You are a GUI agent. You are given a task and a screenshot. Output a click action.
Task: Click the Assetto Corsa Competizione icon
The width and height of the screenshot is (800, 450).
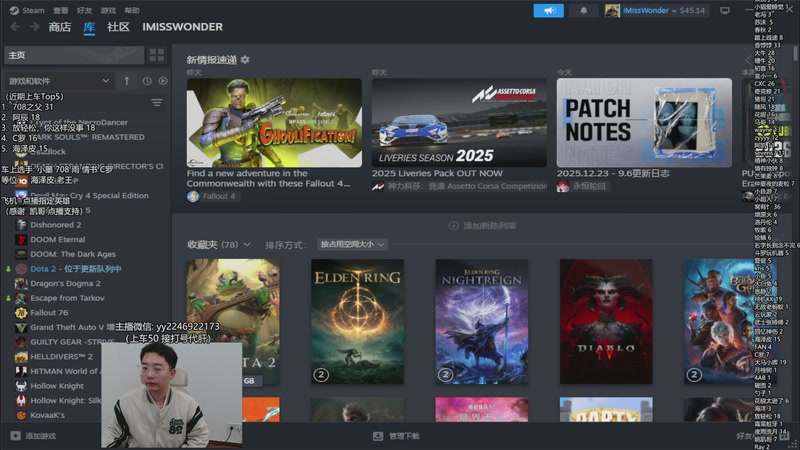[378, 186]
